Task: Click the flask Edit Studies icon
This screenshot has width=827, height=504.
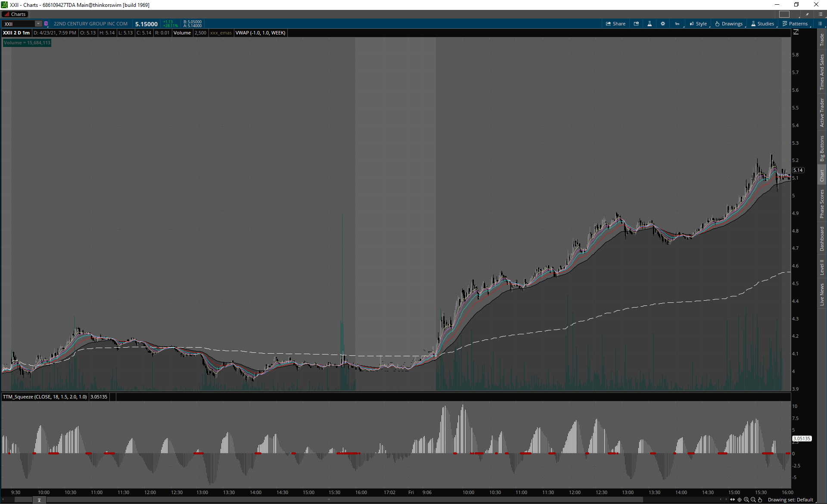Action: 650,24
